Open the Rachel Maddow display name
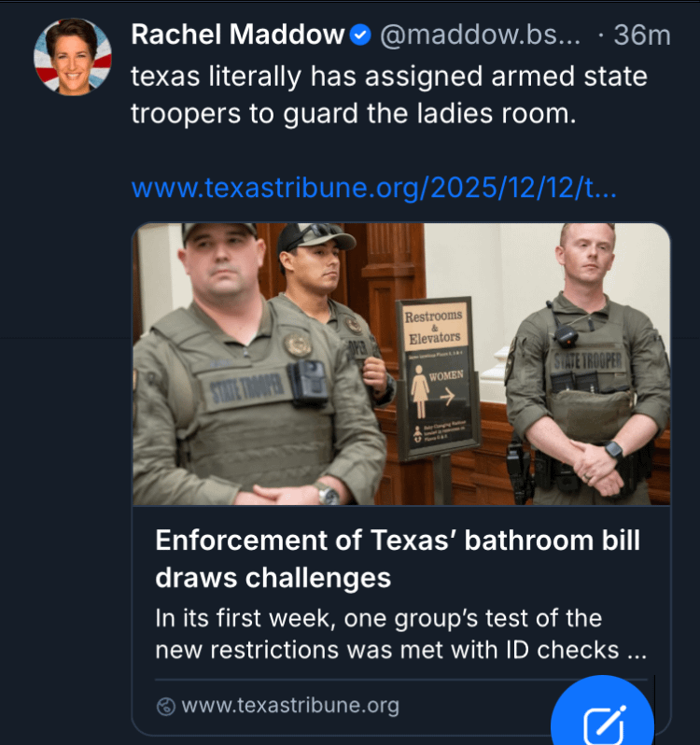Image resolution: width=700 pixels, height=745 pixels. (237, 35)
